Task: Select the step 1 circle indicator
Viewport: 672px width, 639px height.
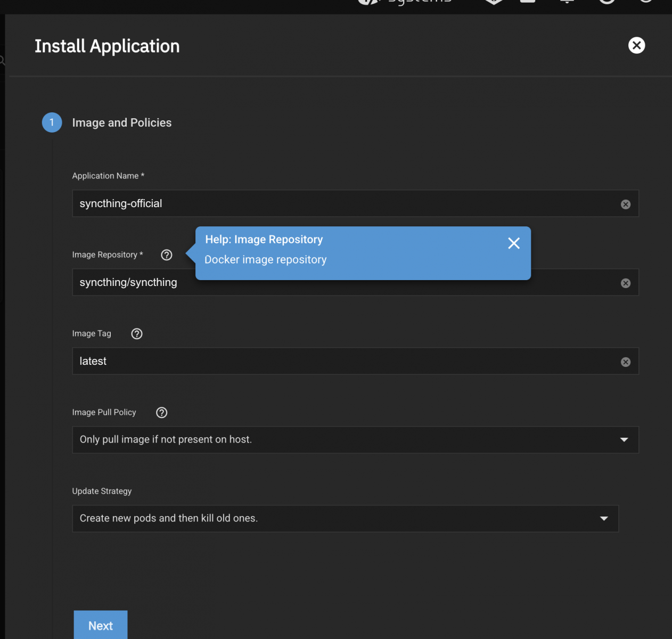Action: tap(52, 122)
